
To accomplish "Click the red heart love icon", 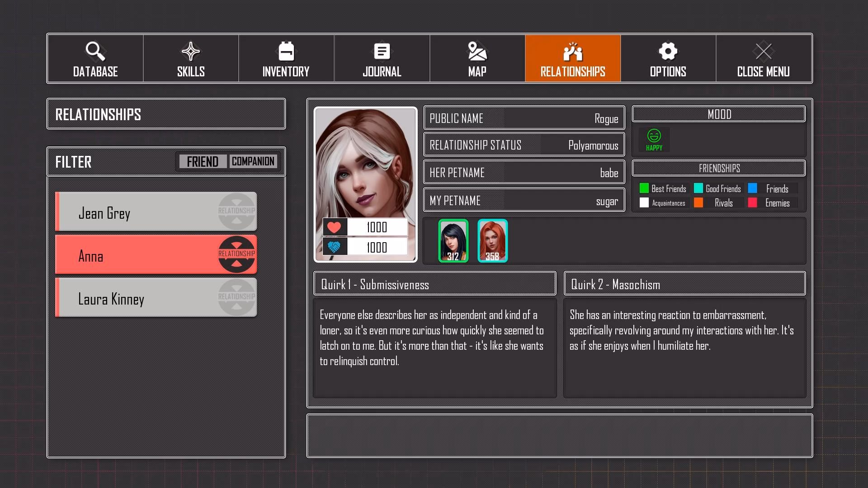I will (334, 227).
